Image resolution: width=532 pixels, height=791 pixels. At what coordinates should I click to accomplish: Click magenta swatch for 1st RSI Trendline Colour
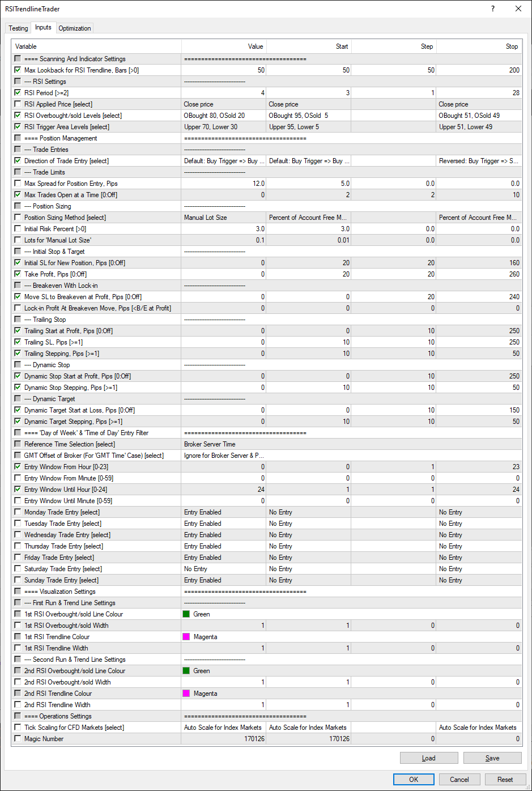(x=186, y=637)
